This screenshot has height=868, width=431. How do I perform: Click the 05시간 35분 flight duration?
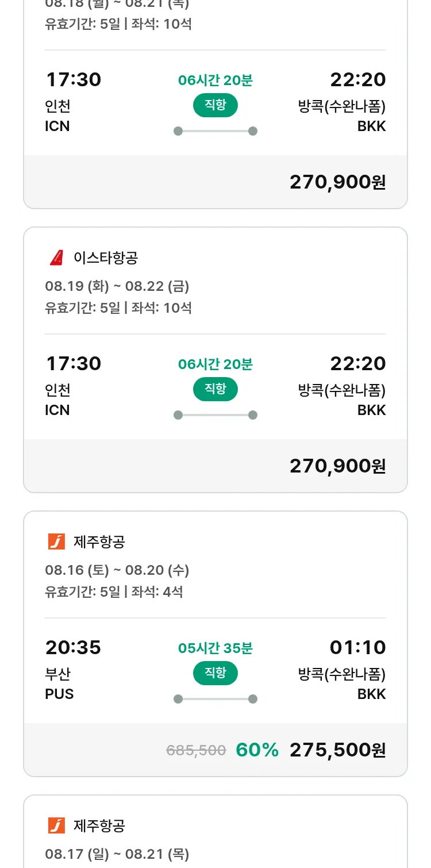(215, 648)
